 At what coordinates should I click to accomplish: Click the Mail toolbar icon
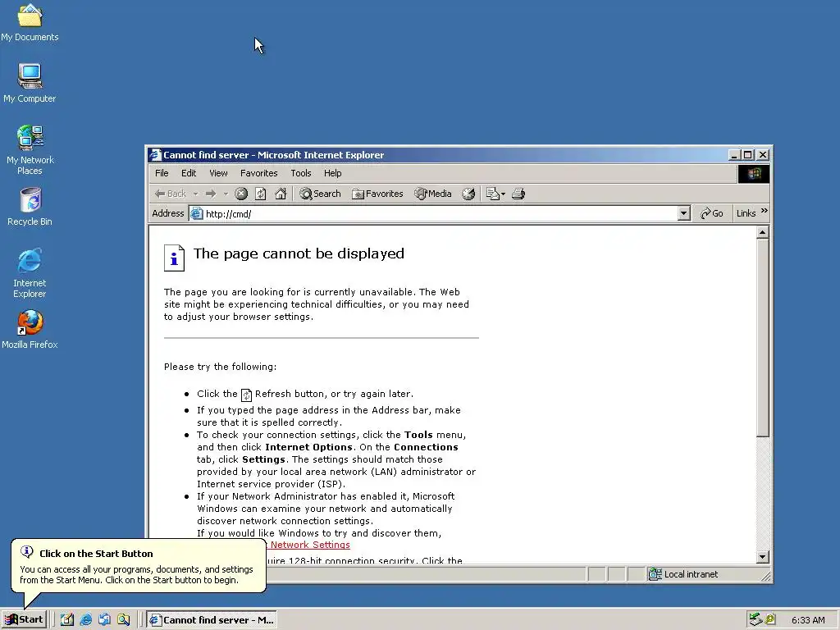(x=492, y=194)
